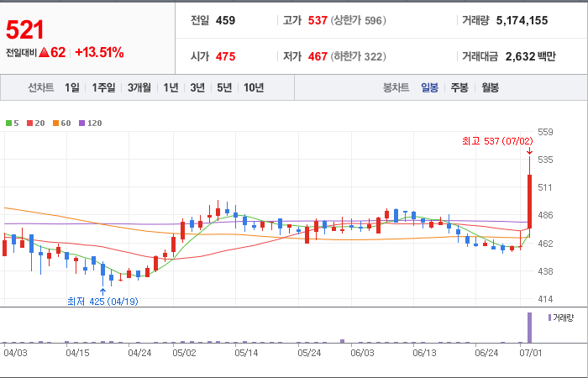
Task: Click the large volume bar at 07/01
Action: [529, 328]
